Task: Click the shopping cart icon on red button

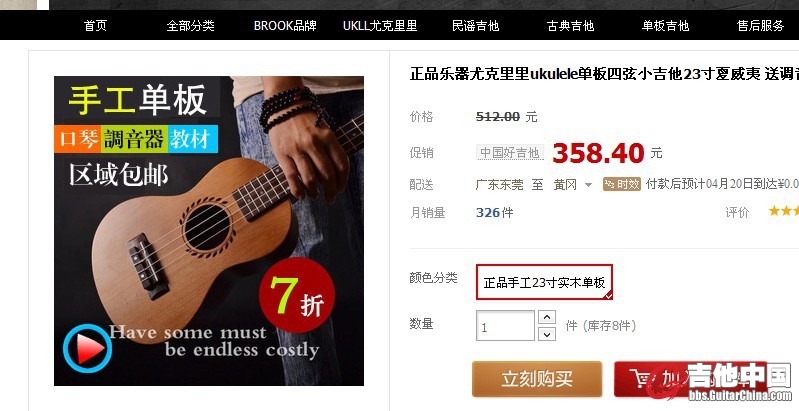Action: point(643,378)
